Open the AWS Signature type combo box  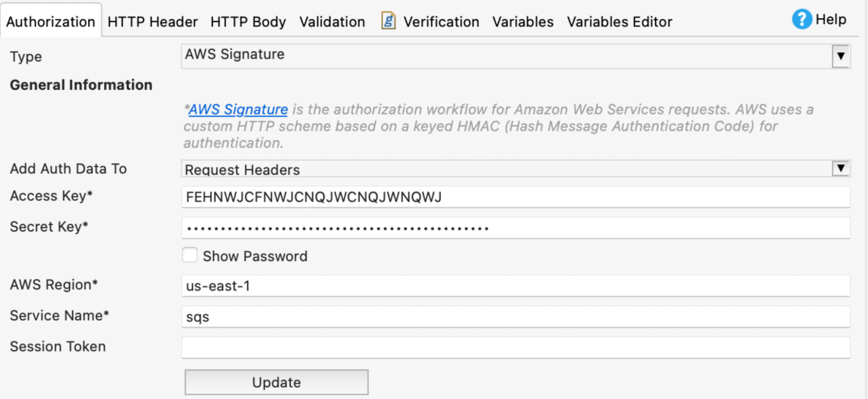coord(515,56)
